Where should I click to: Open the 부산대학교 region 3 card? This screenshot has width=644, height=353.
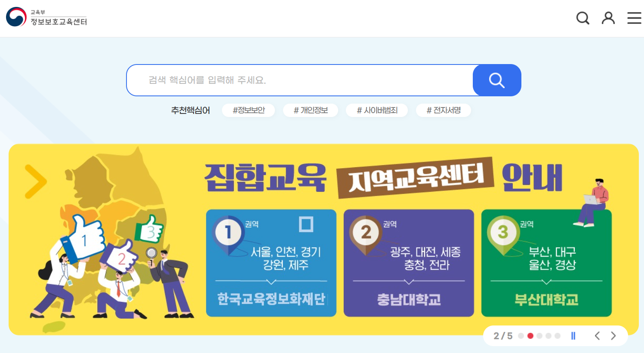(x=546, y=263)
